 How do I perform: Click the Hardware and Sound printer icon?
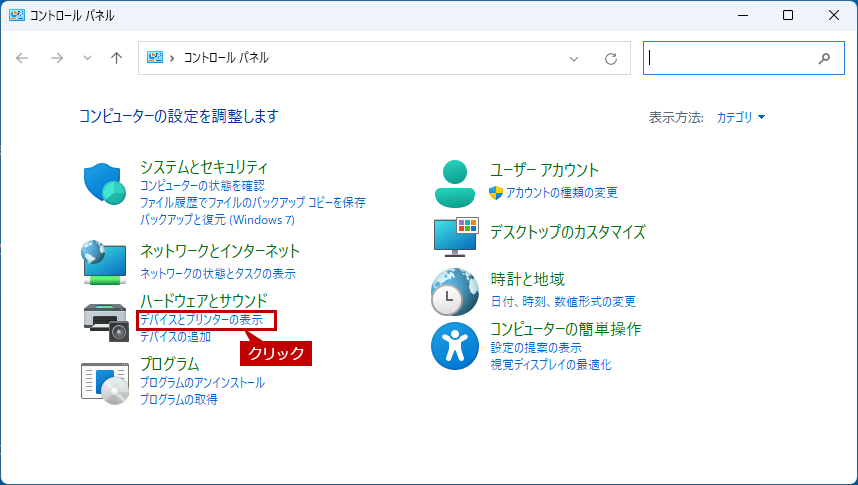(x=106, y=323)
